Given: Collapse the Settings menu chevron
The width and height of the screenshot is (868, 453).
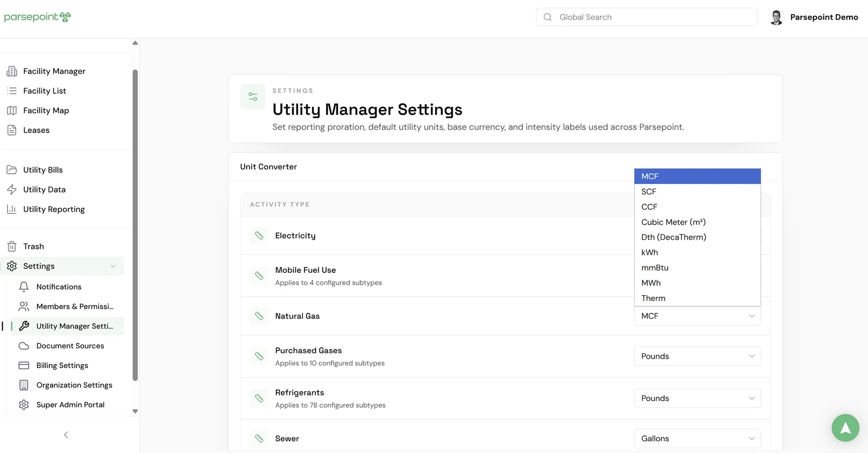Looking at the screenshot, I should (x=113, y=266).
